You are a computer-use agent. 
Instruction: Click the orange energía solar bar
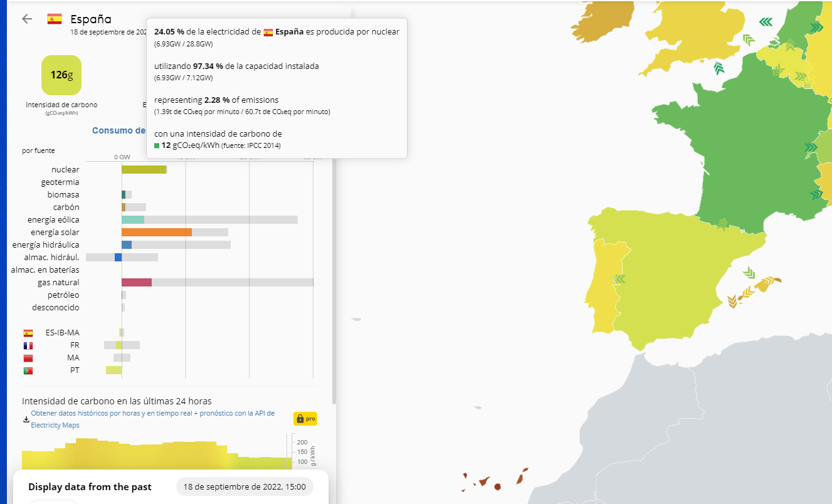pos(157,232)
